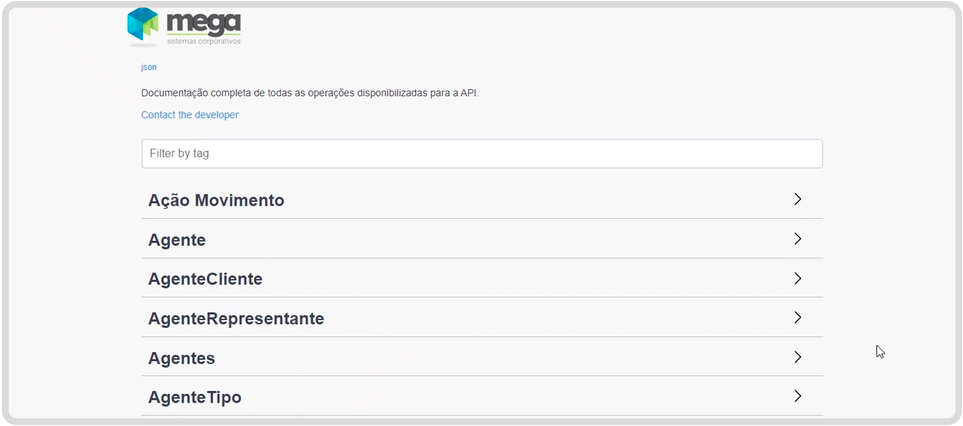Click the Agente tag title

click(177, 240)
